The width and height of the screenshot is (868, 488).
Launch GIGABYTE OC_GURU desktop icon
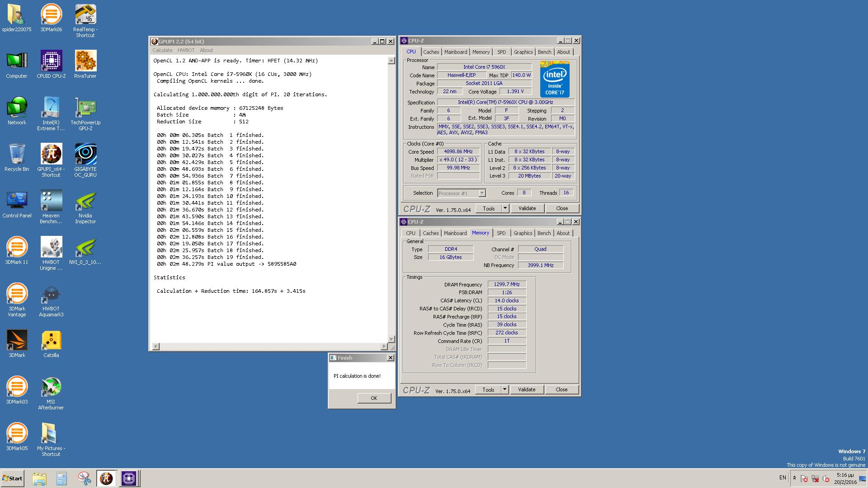click(85, 160)
